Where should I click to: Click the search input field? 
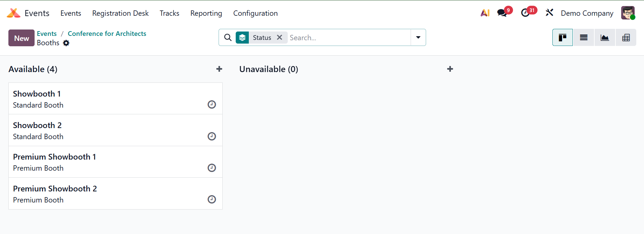349,38
